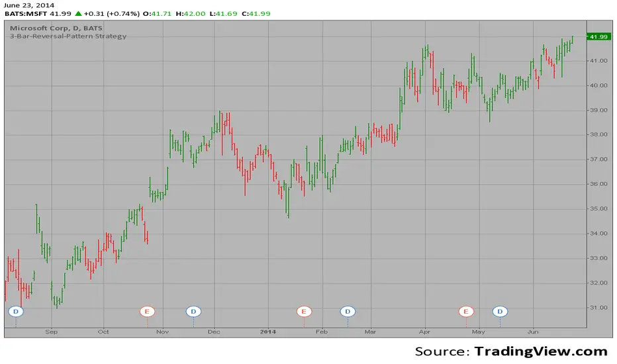Click the Jun label on the time axis
This screenshot has height=364, width=617.
tap(533, 332)
